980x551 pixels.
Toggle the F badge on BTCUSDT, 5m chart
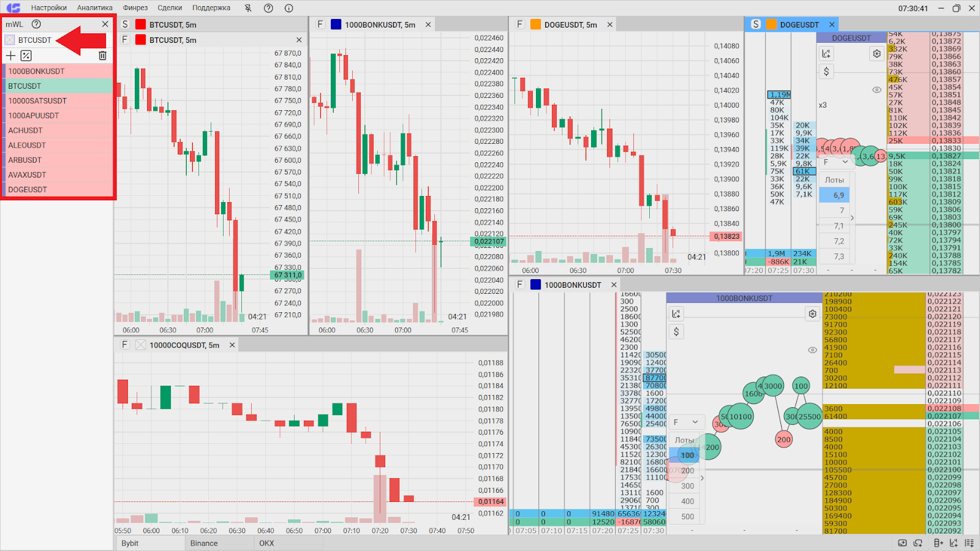tap(125, 40)
